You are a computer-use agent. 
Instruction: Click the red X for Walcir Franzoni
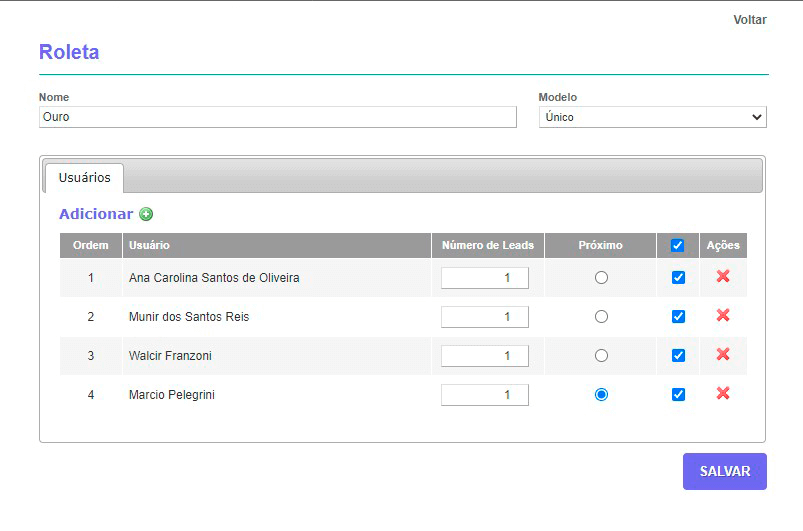(x=723, y=355)
